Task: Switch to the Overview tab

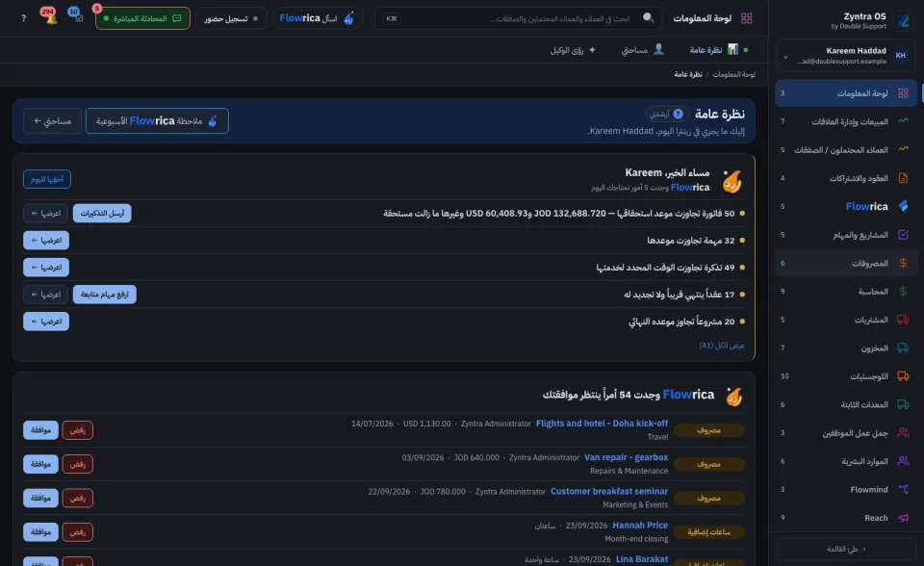Action: pos(713,49)
